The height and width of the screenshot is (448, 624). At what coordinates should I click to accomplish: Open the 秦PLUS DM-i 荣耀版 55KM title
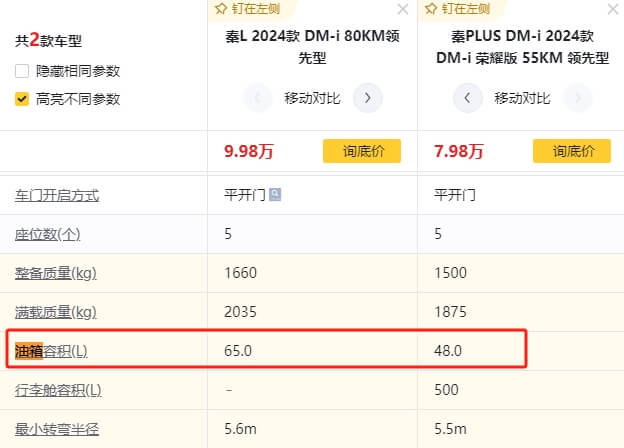click(521, 48)
